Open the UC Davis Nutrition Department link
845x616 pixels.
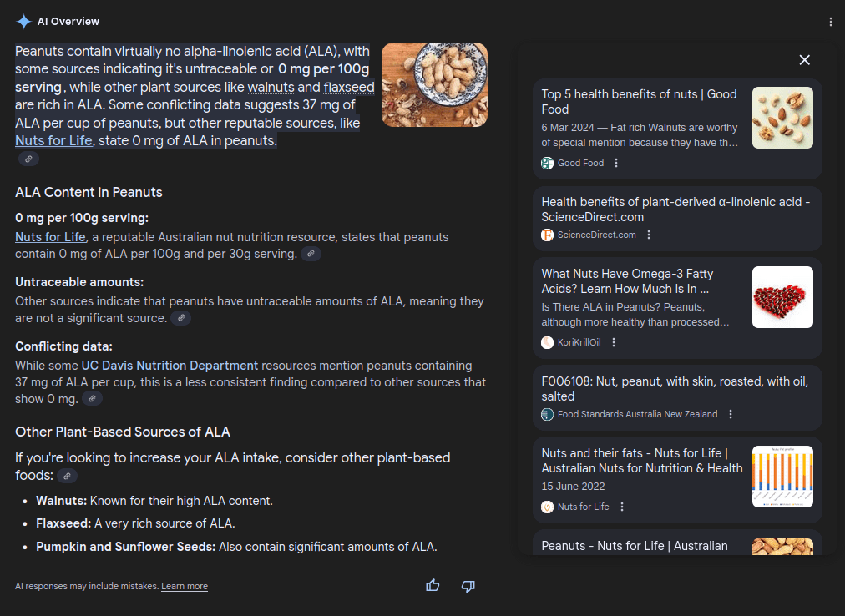(x=170, y=366)
